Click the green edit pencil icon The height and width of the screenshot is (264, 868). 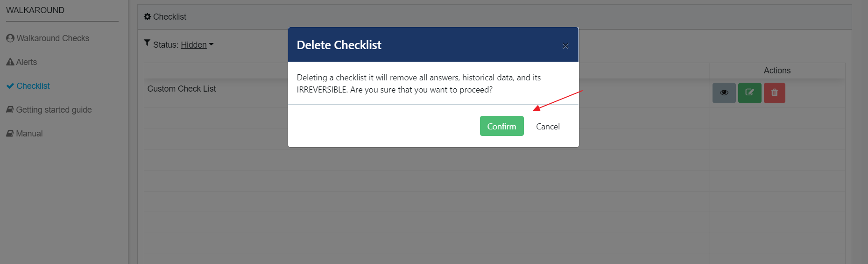750,93
